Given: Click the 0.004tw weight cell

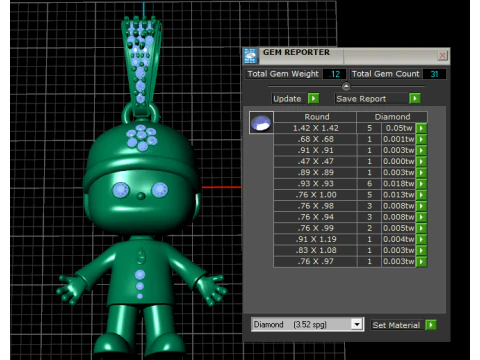Looking at the screenshot, I should click(x=399, y=239).
